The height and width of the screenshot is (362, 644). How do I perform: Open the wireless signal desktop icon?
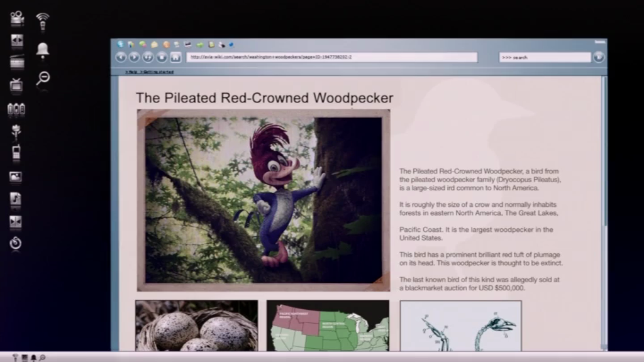pos(42,21)
